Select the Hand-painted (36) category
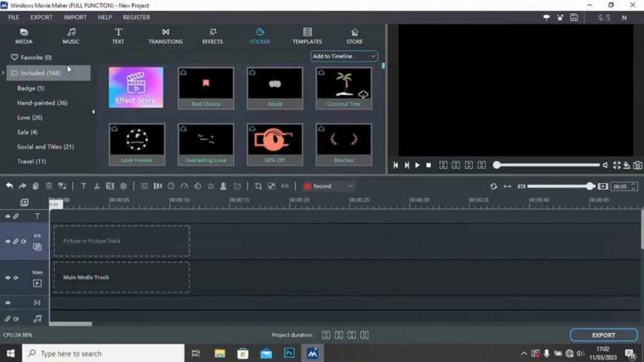This screenshot has width=644, height=362. tap(42, 102)
